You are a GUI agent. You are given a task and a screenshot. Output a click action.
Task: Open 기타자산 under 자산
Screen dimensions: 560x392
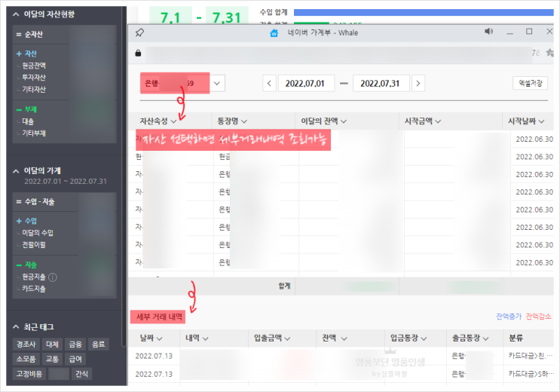point(34,90)
